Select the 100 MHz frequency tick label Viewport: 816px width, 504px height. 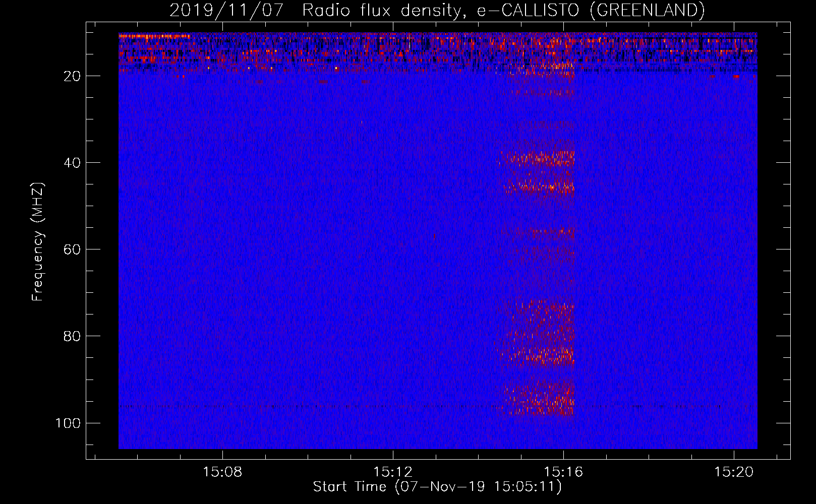(x=68, y=423)
